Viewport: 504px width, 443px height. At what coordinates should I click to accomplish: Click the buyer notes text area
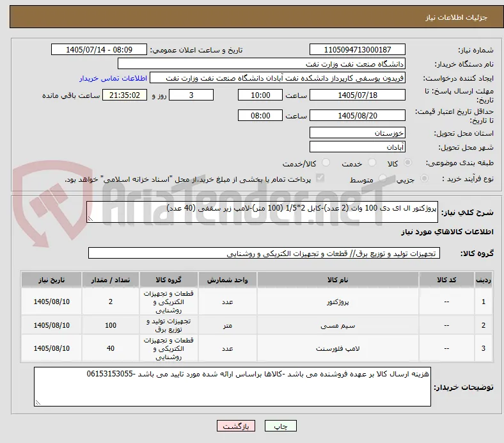click(x=232, y=387)
